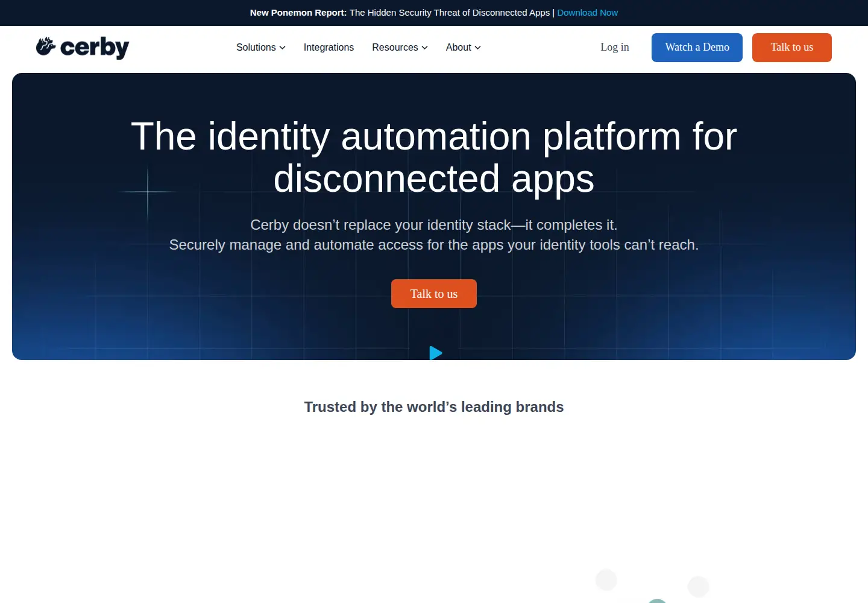Click the Log in link

pos(614,47)
